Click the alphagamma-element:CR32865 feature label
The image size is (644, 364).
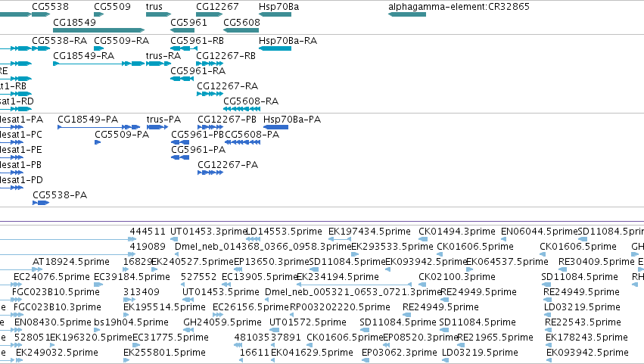tap(459, 7)
